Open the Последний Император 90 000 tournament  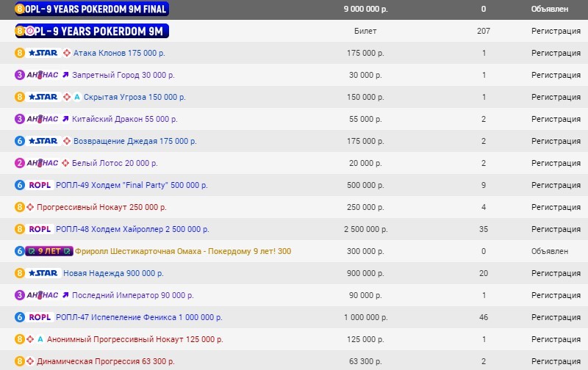pyautogui.click(x=132, y=295)
